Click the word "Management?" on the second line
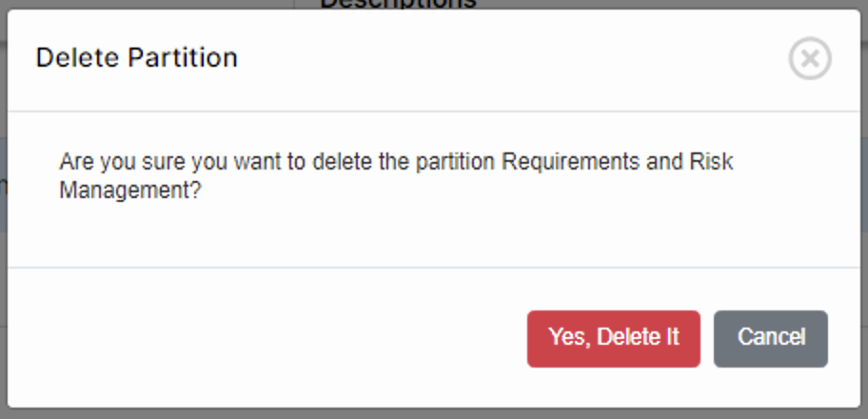Image resolution: width=868 pixels, height=419 pixels. coord(130,190)
